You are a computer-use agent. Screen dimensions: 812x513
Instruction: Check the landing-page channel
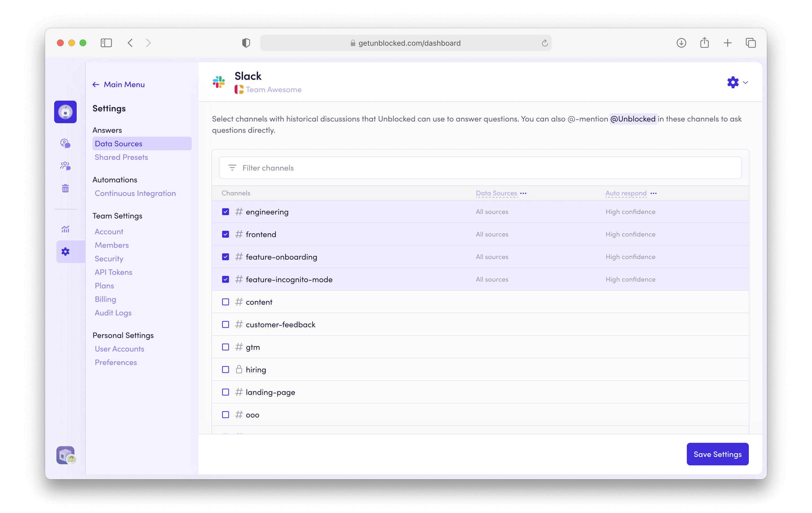coord(225,392)
